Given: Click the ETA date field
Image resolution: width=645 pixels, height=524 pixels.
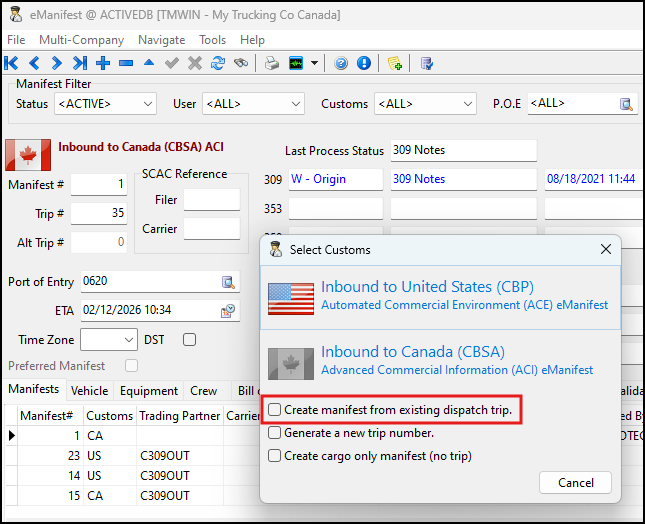Looking at the screenshot, I should coord(160,311).
